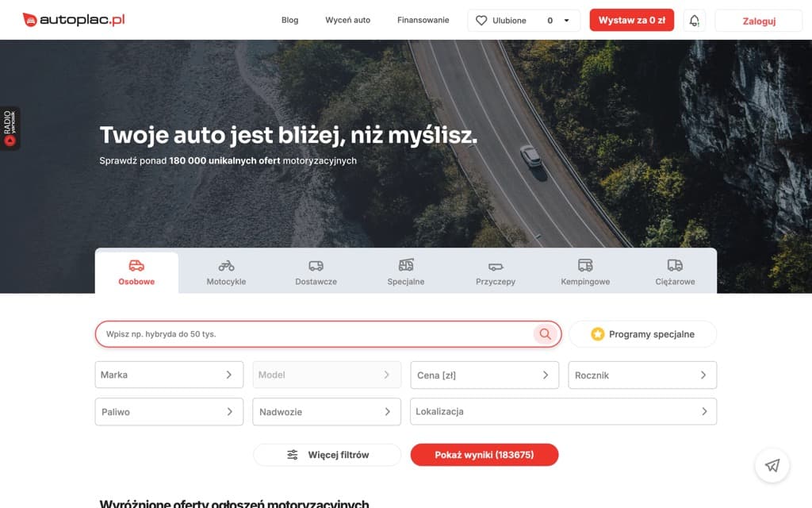This screenshot has height=508, width=812.
Task: Expand the Lokalizacja filter
Action: [563, 411]
